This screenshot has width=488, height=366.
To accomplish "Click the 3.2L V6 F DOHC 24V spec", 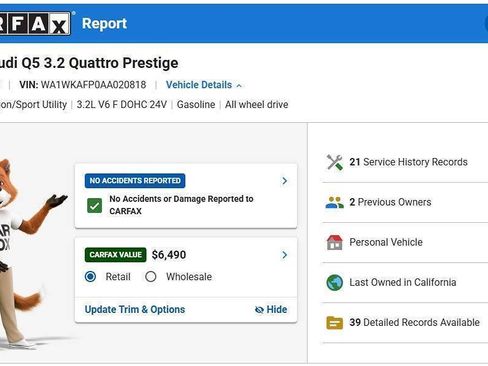I will (122, 105).
